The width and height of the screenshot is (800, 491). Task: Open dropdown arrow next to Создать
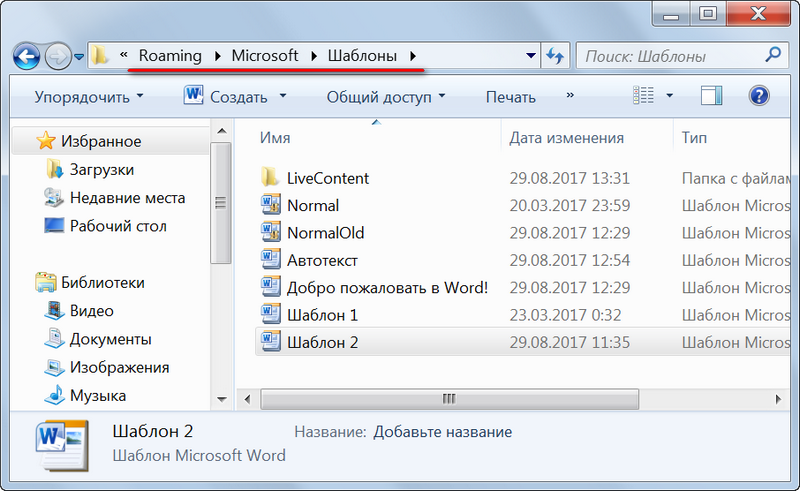[283, 95]
